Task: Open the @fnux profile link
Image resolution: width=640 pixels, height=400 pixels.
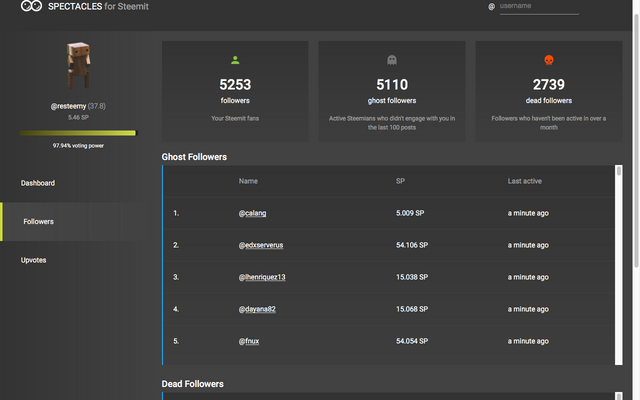Action: 249,341
